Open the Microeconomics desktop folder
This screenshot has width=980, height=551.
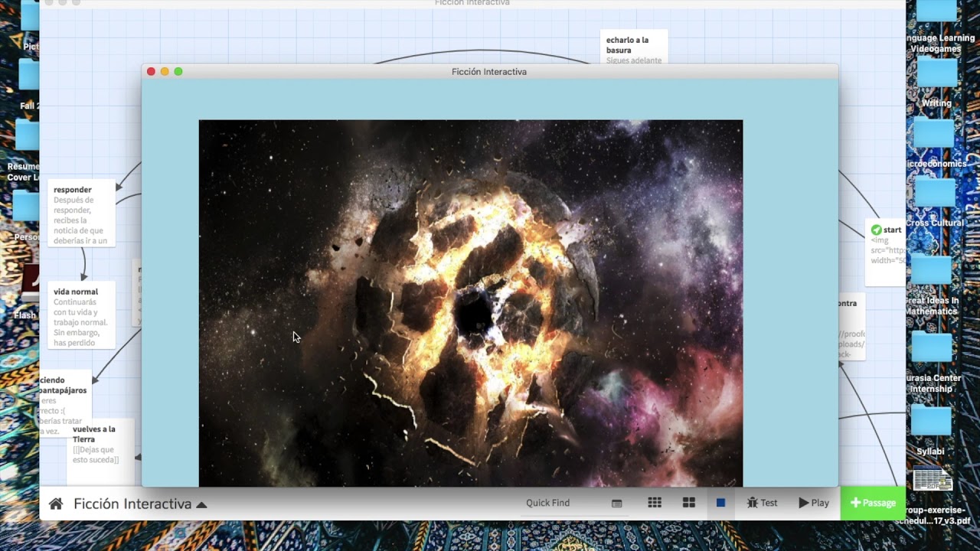click(x=934, y=142)
